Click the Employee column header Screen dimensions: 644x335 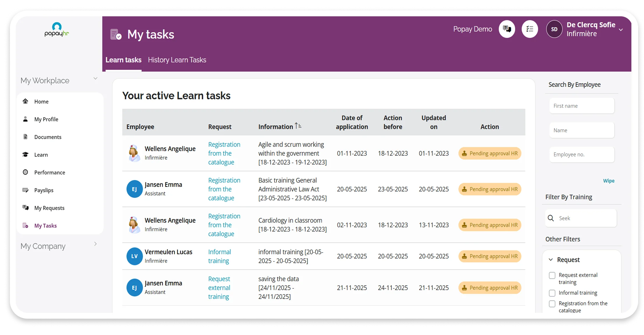140,127
